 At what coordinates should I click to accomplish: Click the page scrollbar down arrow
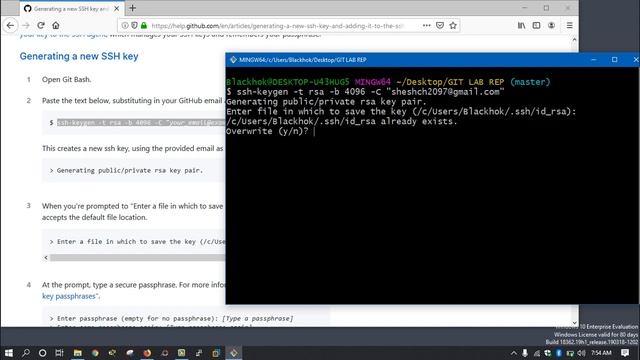click(x=574, y=323)
